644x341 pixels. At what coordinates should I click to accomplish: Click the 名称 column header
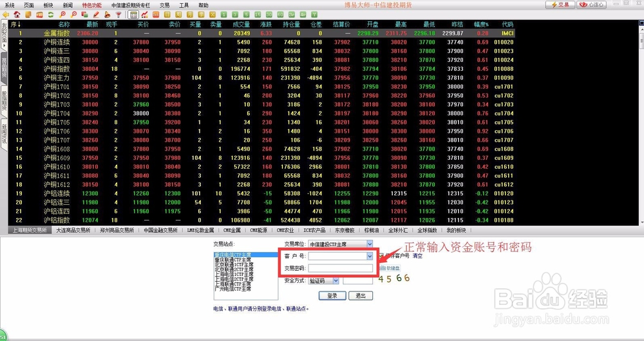(64, 24)
